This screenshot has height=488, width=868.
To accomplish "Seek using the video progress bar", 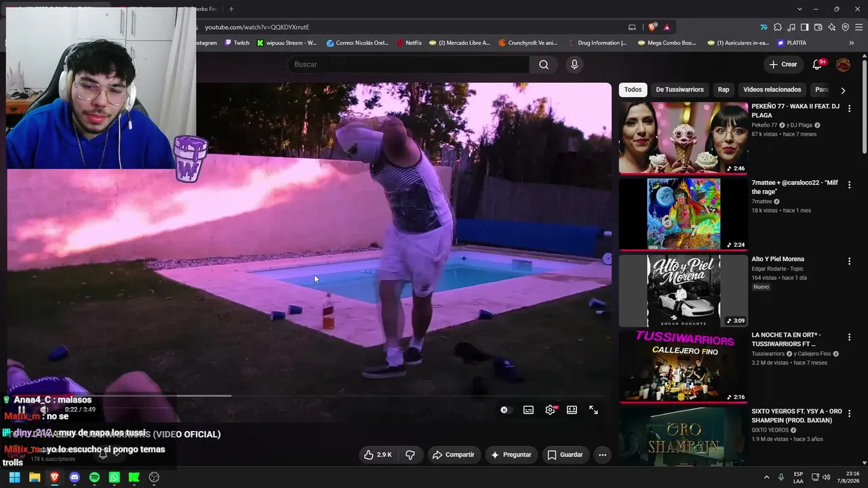I will click(x=309, y=395).
